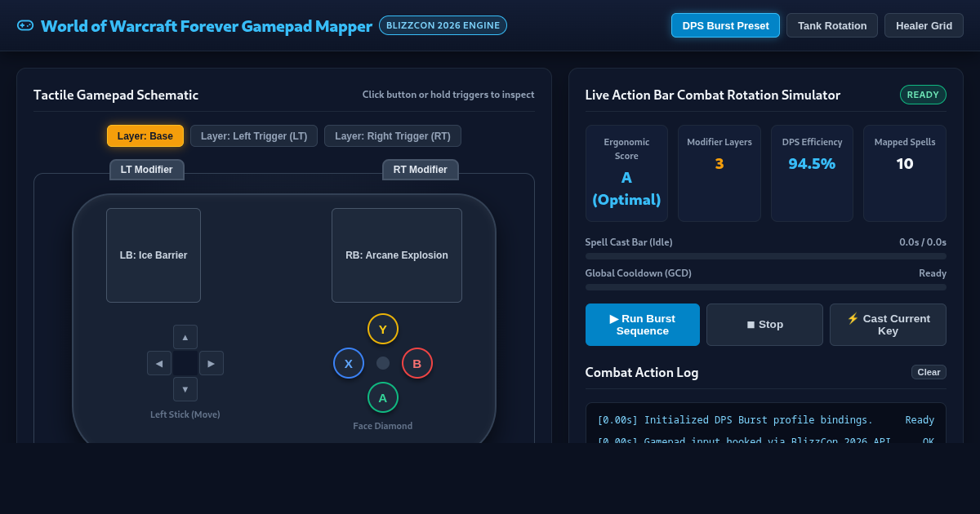Click Cast Current Key button
The image size is (980, 514).
[888, 325]
